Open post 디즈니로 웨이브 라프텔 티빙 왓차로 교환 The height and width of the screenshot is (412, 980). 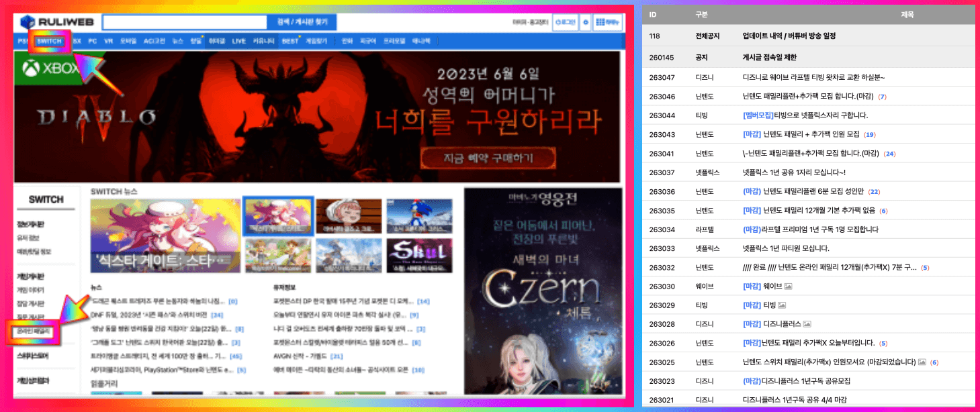coord(813,77)
